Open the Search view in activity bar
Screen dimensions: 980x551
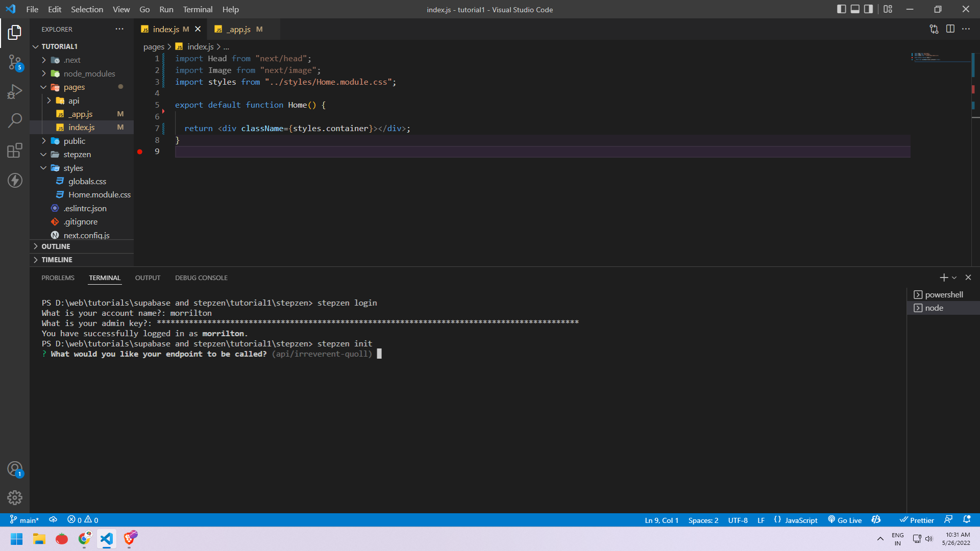click(x=15, y=121)
